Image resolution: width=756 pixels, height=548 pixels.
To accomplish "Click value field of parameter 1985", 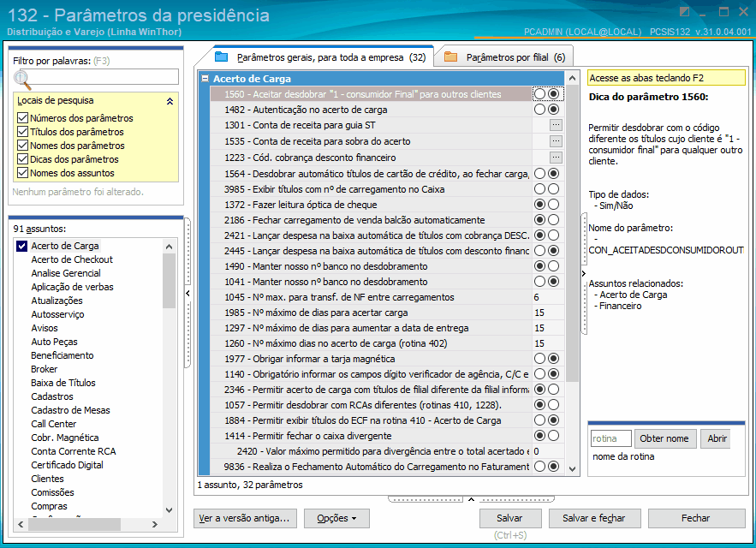I will coord(548,313).
